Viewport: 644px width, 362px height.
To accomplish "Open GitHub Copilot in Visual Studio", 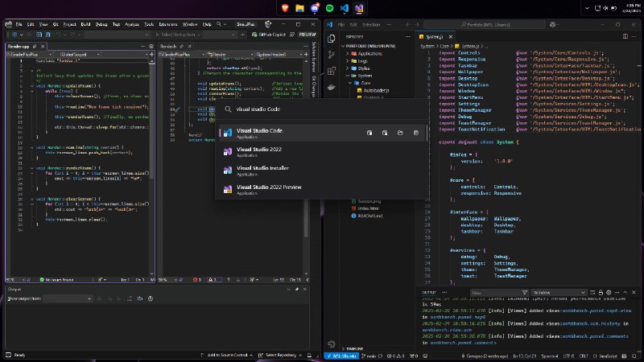I will point(269,35).
